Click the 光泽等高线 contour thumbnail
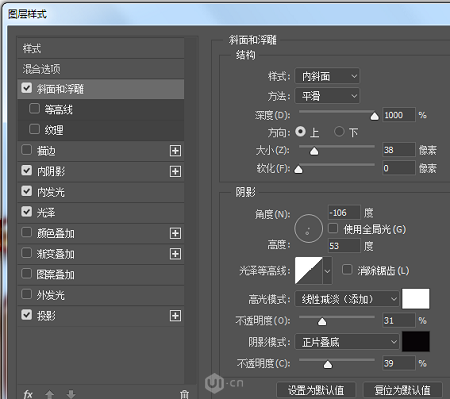Viewport: 450px width, 399px height. [x=309, y=270]
